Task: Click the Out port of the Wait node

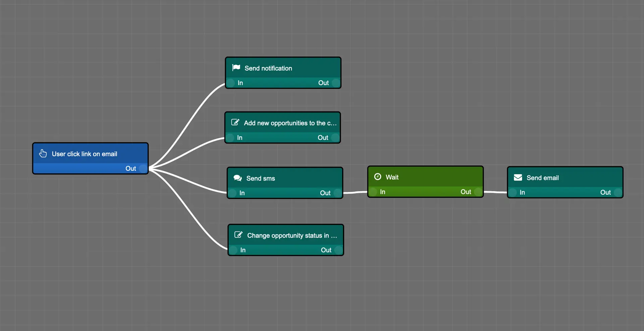Action: [478, 192]
